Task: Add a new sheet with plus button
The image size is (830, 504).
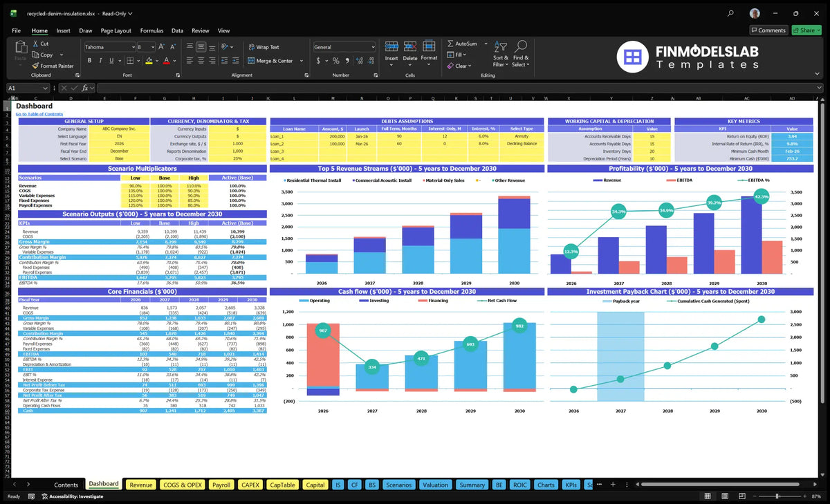Action: [x=611, y=485]
